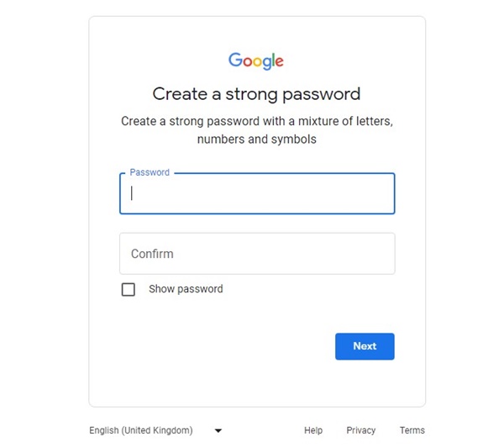Click the text cursor in Password box

point(132,193)
